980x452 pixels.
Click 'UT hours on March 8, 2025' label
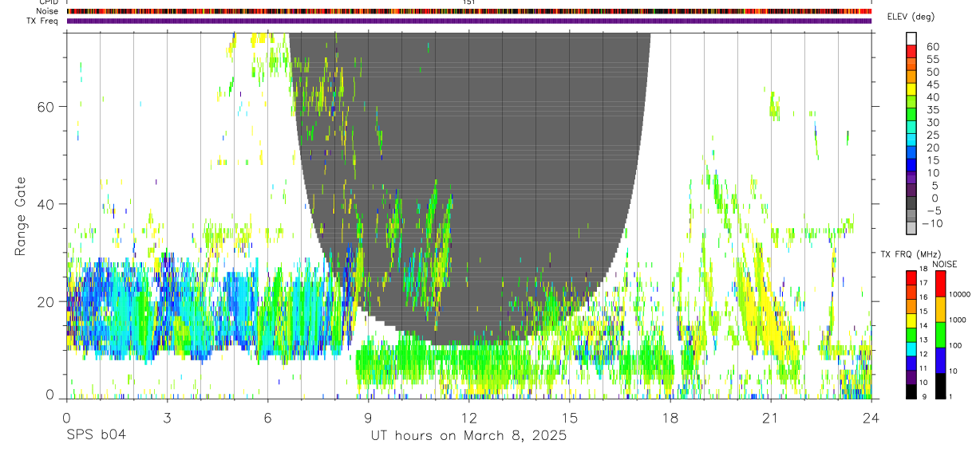point(468,436)
